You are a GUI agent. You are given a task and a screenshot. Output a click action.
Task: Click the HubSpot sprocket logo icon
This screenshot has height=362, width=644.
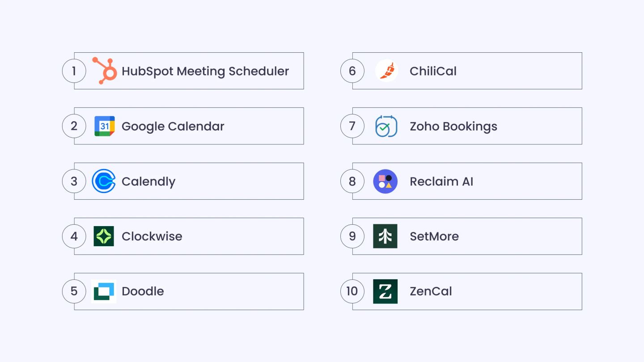(x=104, y=71)
